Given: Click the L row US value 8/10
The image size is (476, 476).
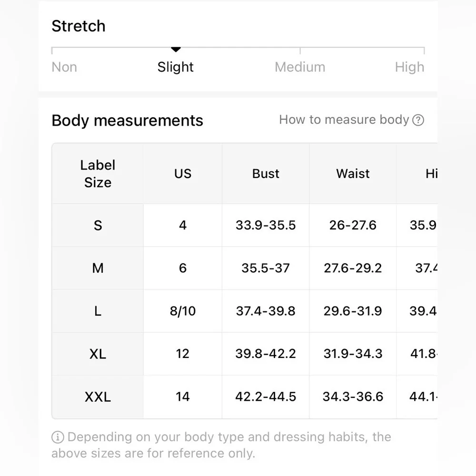Looking at the screenshot, I should click(x=183, y=311).
